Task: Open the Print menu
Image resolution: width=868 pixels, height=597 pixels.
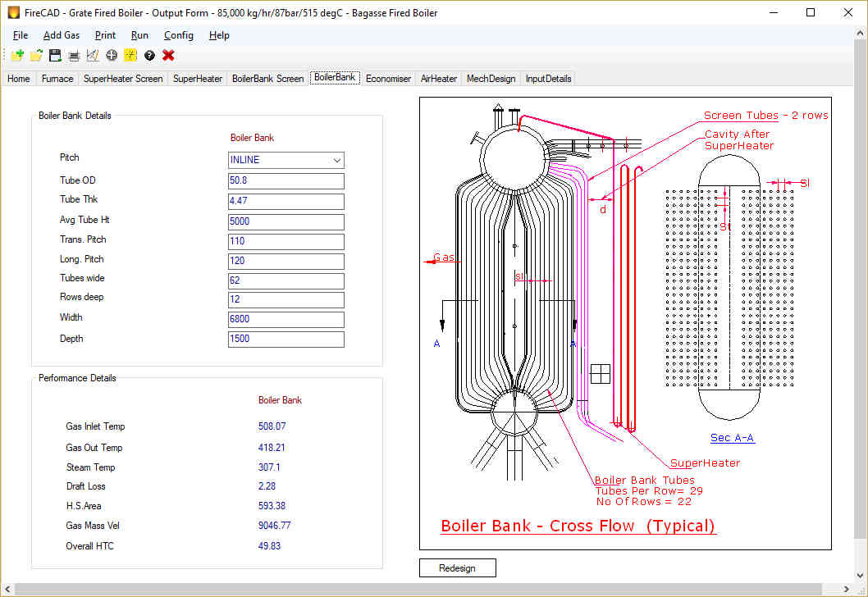Action: 105,35
